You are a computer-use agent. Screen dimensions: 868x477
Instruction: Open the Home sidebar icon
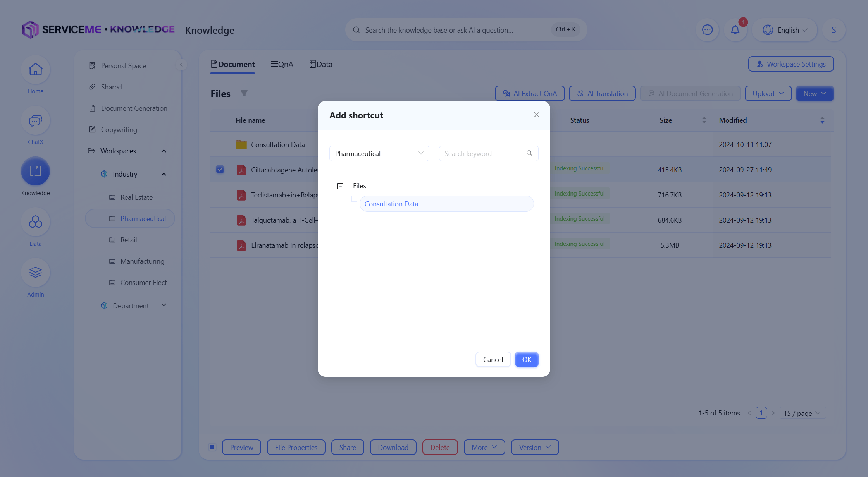35,70
